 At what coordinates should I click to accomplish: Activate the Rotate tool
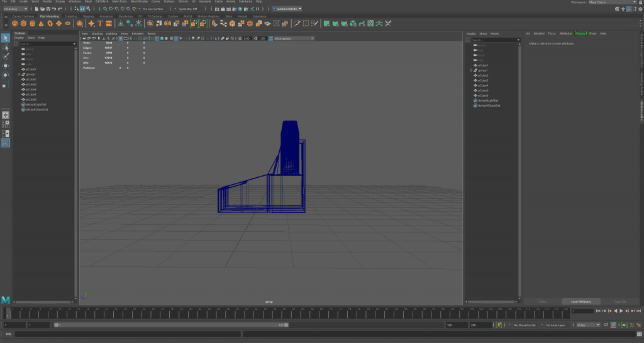[6, 75]
